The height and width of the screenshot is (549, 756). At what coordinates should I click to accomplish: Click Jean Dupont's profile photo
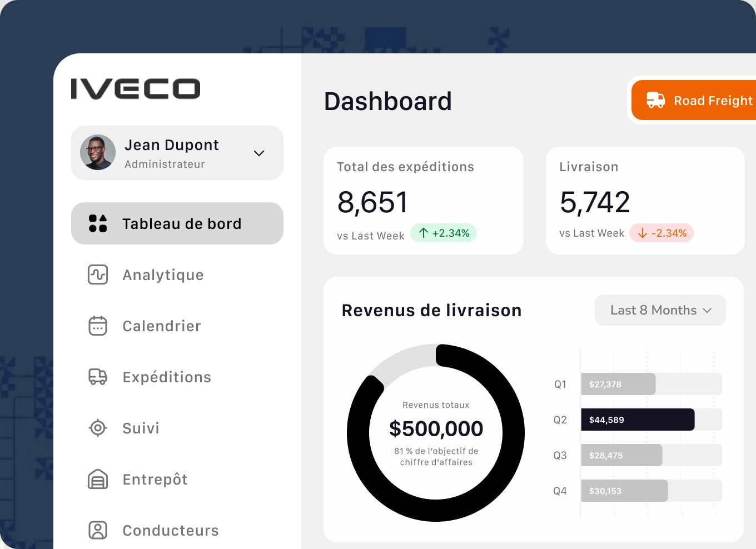[x=98, y=152]
